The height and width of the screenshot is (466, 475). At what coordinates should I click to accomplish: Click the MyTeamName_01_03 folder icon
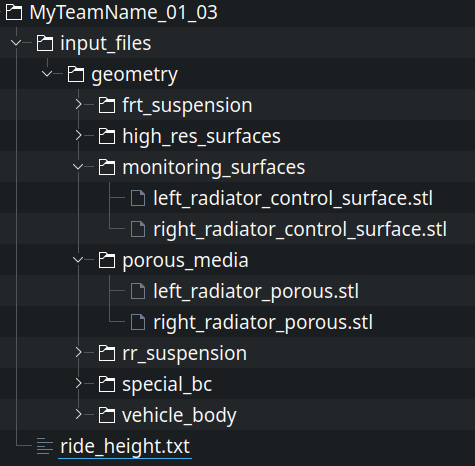pos(14,12)
